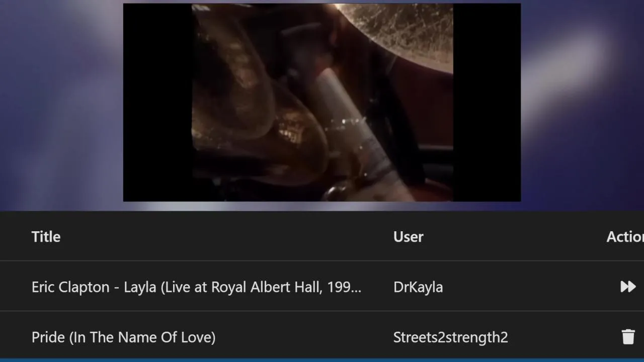
Task: Click the User column header
Action: tap(408, 237)
